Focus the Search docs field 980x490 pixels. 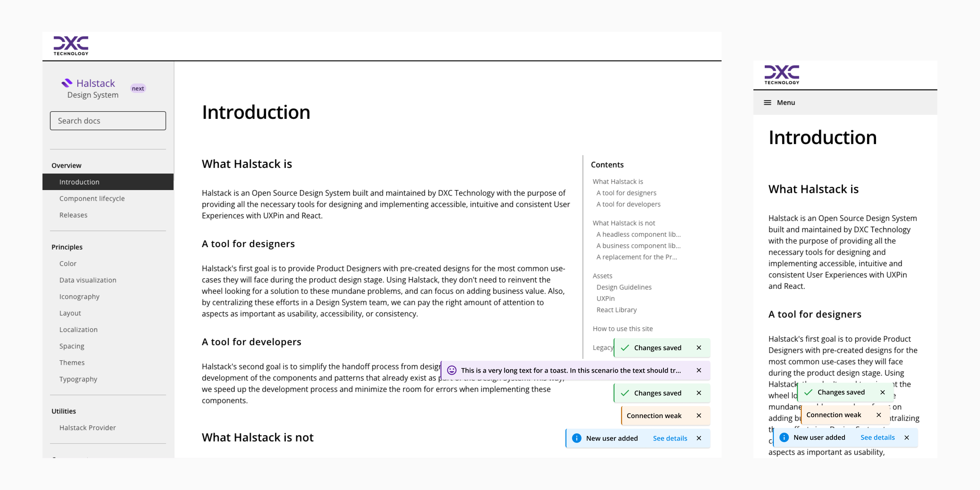tap(108, 121)
